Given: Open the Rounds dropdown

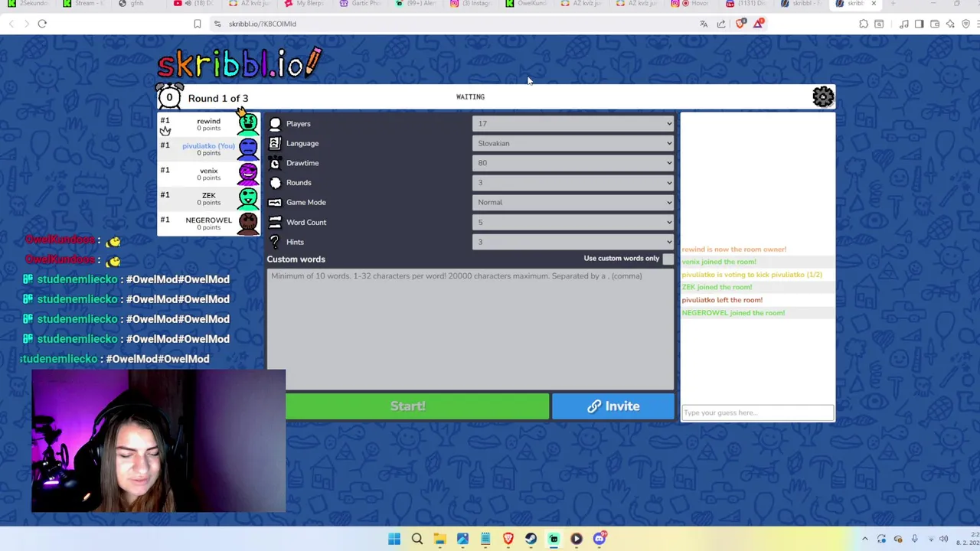Looking at the screenshot, I should (573, 182).
